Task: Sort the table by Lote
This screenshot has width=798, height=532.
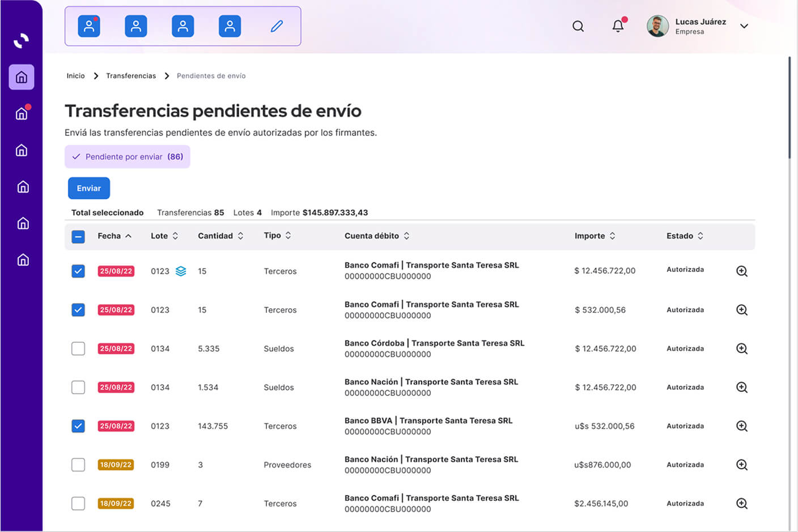Action: pyautogui.click(x=164, y=236)
